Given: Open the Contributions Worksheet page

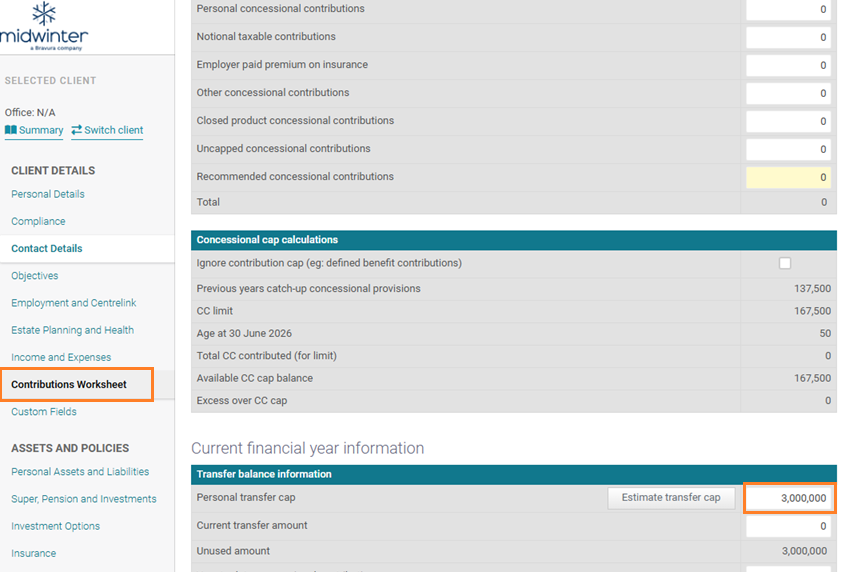Looking at the screenshot, I should (69, 385).
